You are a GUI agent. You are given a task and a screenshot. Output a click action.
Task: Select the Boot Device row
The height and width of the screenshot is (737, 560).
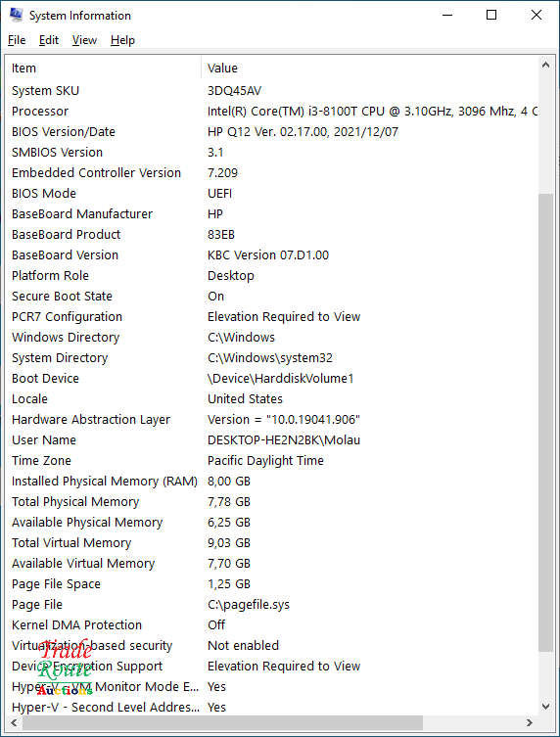click(272, 379)
